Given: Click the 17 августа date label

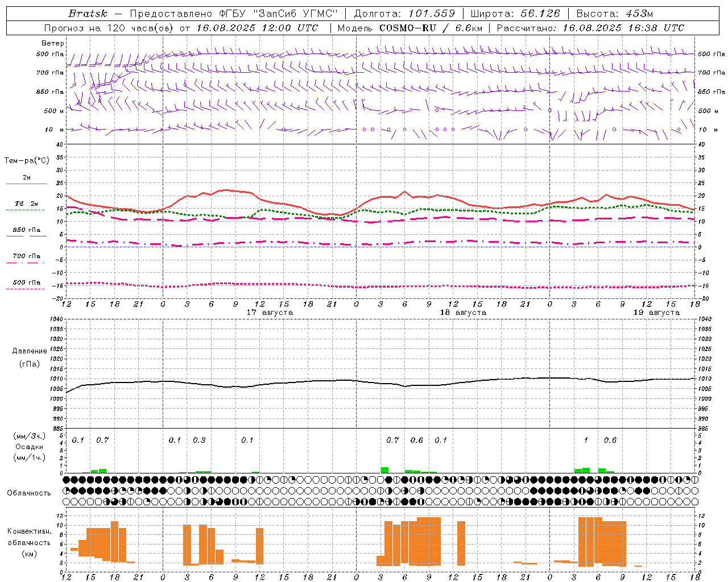Looking at the screenshot, I should [270, 313].
